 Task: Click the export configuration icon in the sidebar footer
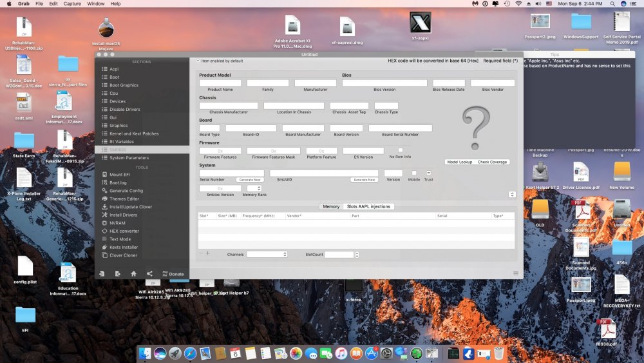[117, 274]
